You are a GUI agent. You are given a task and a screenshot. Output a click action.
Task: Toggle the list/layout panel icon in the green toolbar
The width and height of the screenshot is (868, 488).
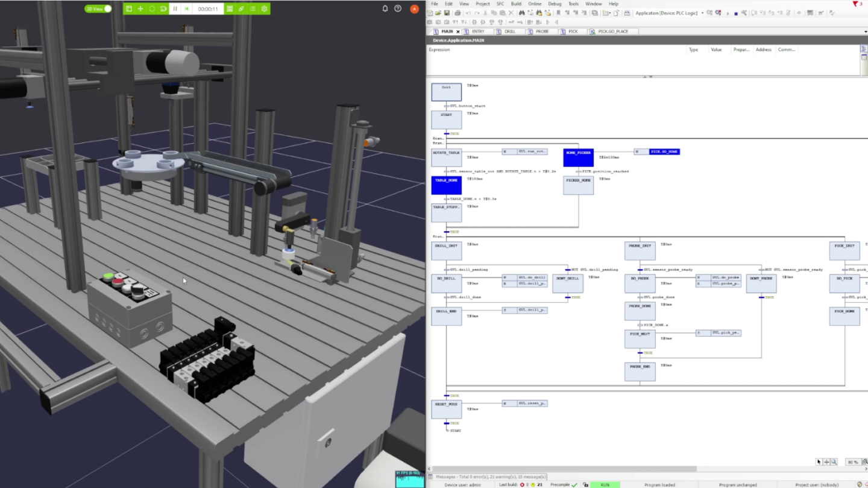pyautogui.click(x=253, y=8)
